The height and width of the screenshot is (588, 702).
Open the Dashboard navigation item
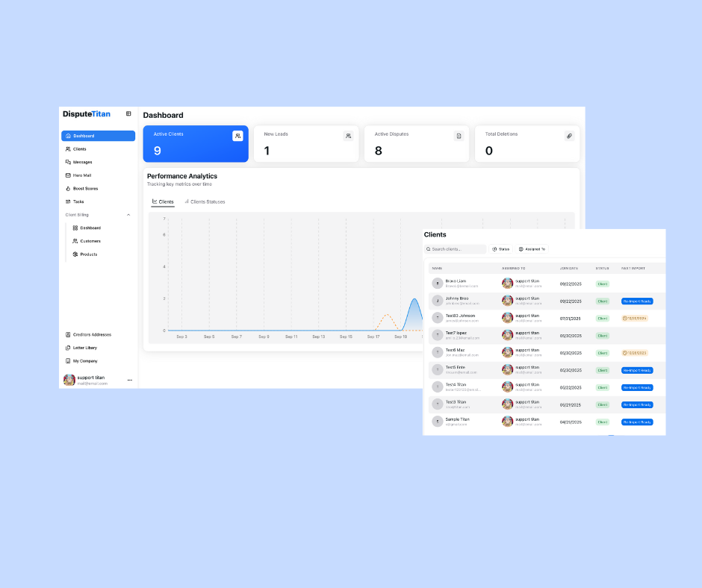[x=83, y=135]
